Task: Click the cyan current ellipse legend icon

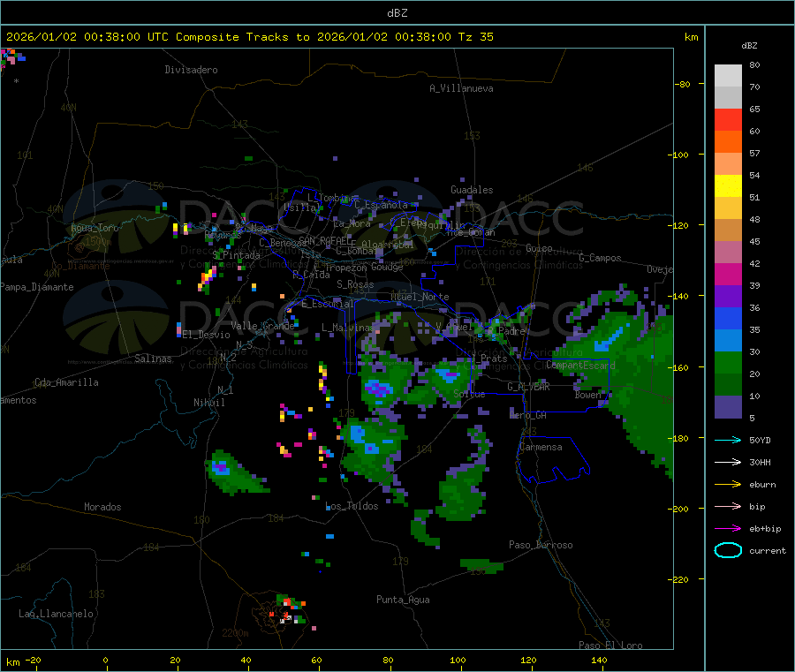Action: (728, 550)
